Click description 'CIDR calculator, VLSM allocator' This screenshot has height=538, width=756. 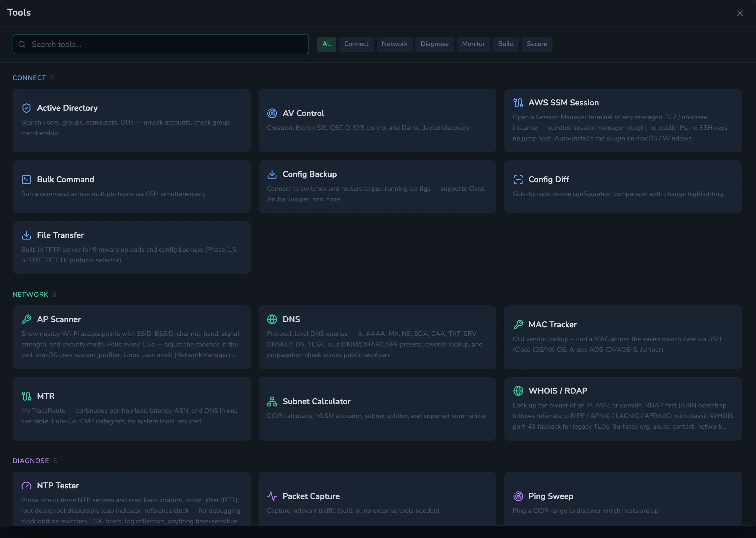pyautogui.click(x=377, y=416)
